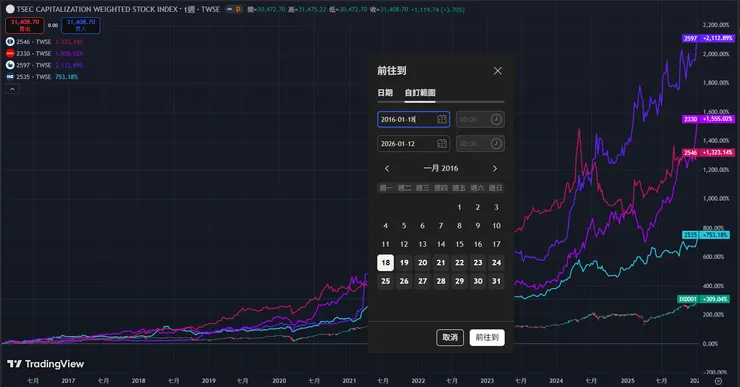Image resolution: width=740 pixels, height=387 pixels.
Task: Select the 2546 · TWSE legend entry
Action: tap(34, 42)
